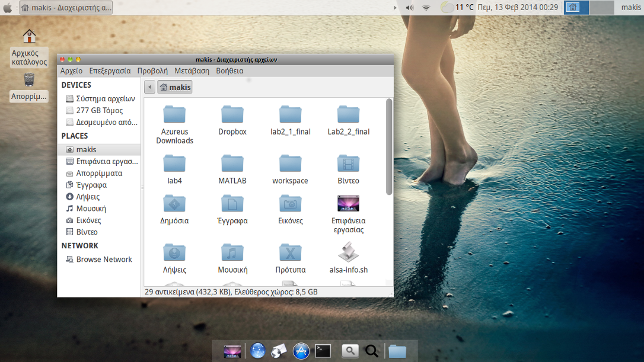The image size is (644, 362).
Task: Launch the App Store dock icon
Action: coord(301,351)
